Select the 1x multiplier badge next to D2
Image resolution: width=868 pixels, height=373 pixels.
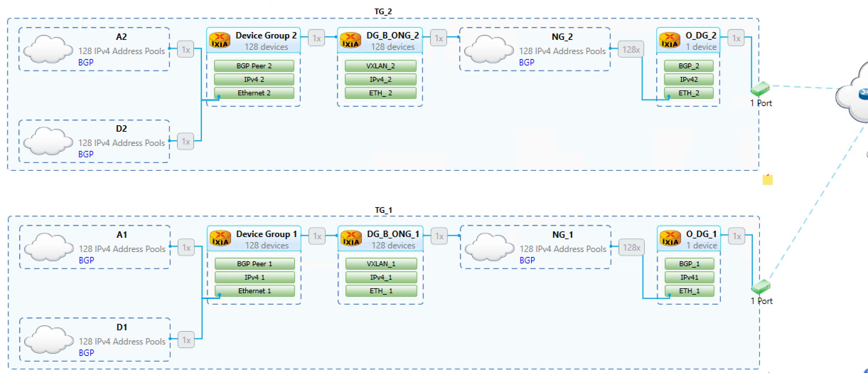point(186,141)
